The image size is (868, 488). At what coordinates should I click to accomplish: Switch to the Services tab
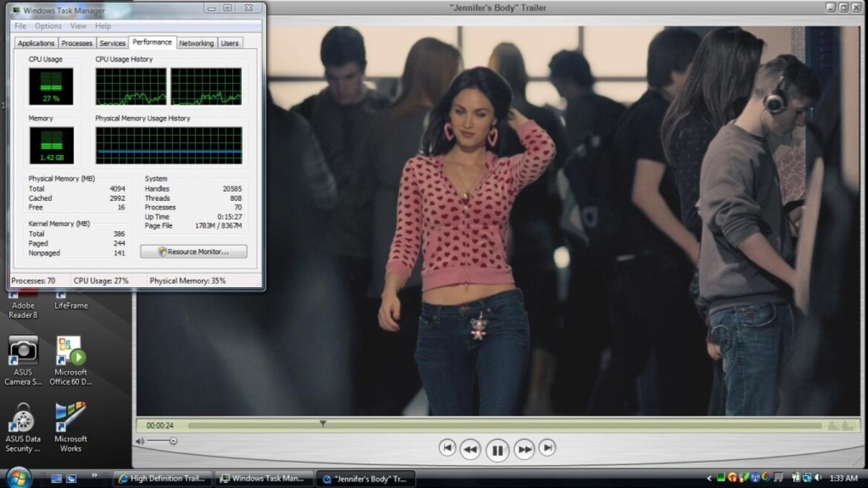tap(112, 43)
